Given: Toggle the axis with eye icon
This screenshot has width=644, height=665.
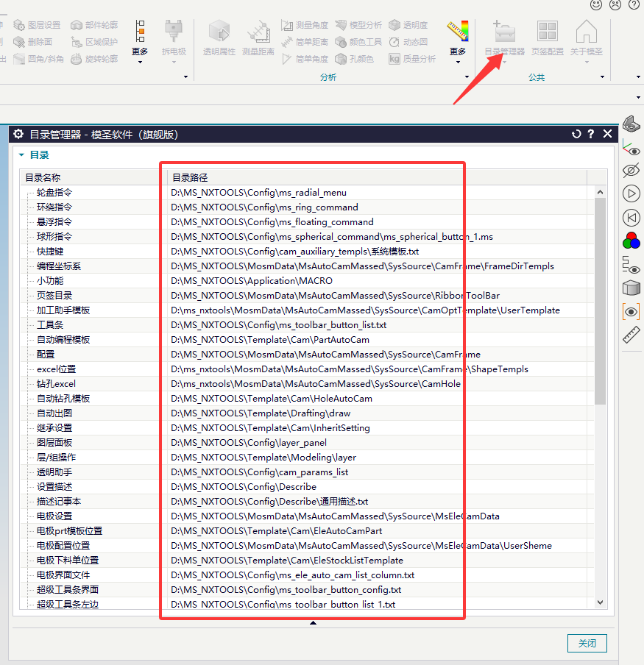Looking at the screenshot, I should click(x=631, y=147).
